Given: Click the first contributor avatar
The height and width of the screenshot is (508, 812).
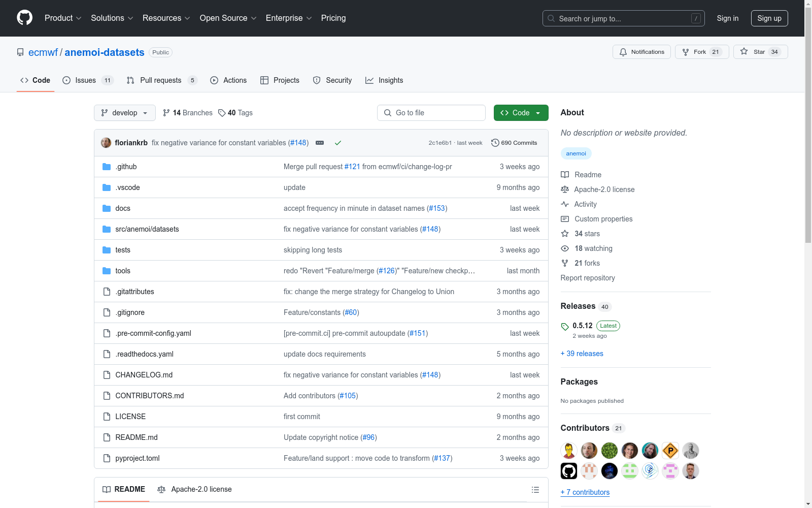Looking at the screenshot, I should tap(569, 451).
